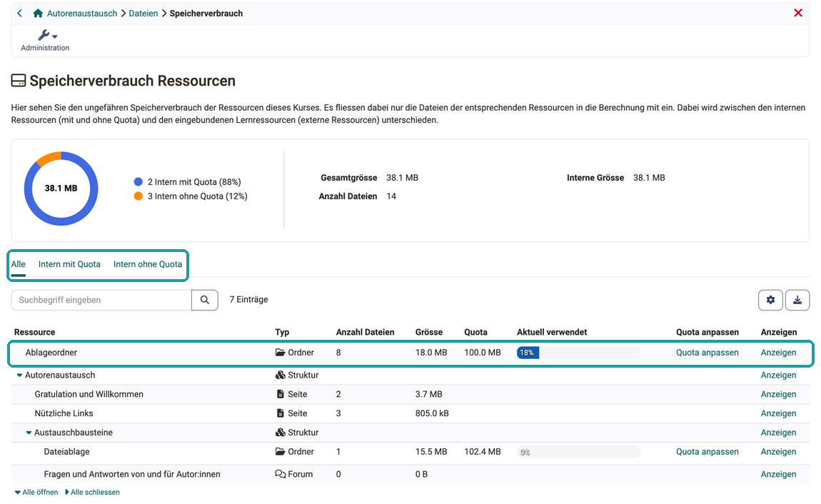
Task: Click Quota anpassen for Dateiablage
Action: pos(707,451)
